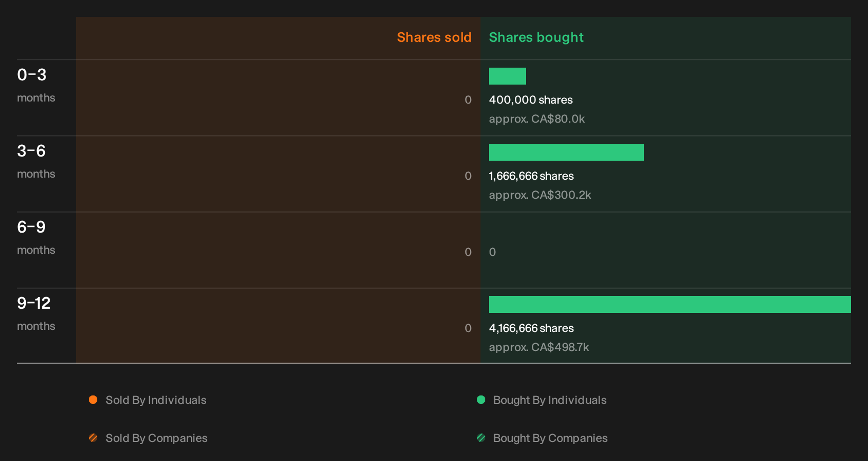868x461 pixels.
Task: Click the 400,000 shares value
Action: tap(531, 100)
